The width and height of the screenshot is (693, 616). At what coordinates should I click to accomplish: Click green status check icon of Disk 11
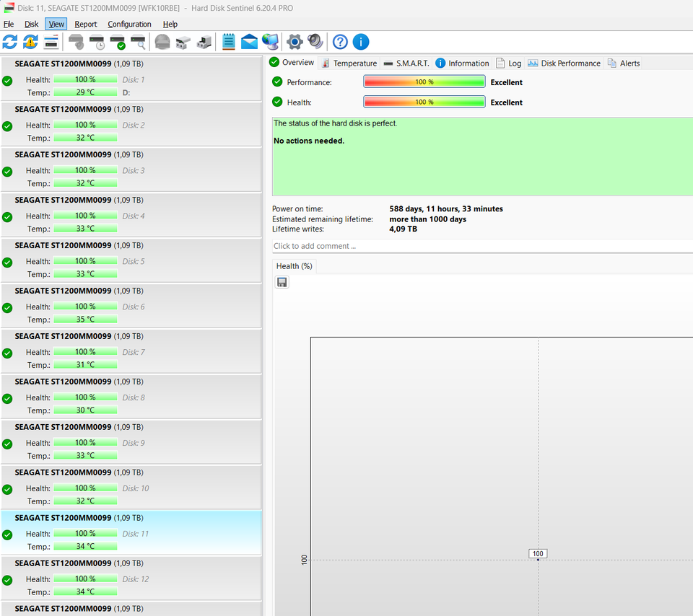(7, 534)
